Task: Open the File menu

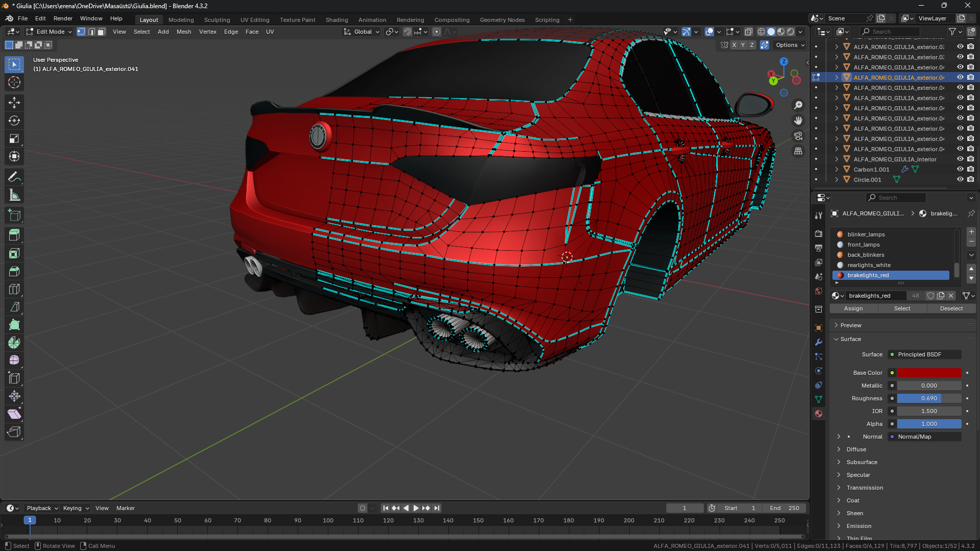Action: [x=23, y=18]
